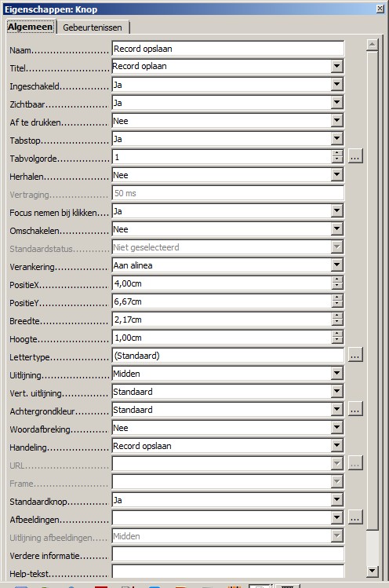Image resolution: width=389 pixels, height=588 pixels.
Task: Open the Lettertype ellipsis dialog button
Action: tap(355, 354)
